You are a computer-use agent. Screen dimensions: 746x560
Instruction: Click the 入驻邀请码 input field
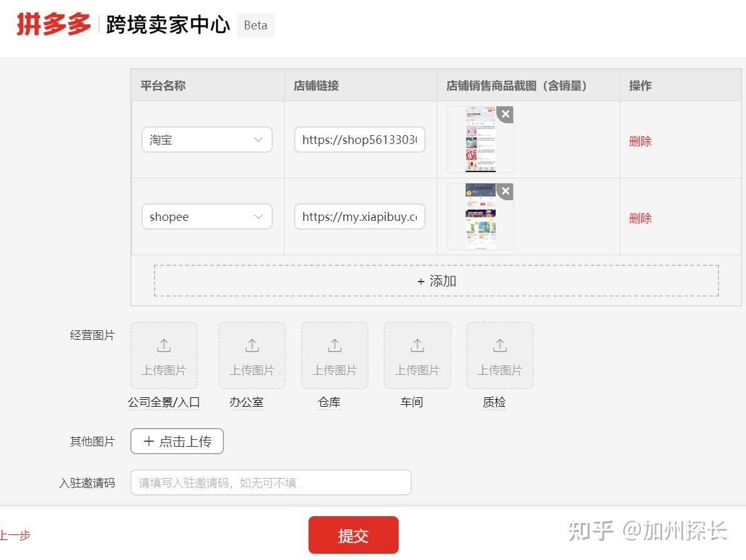click(271, 482)
